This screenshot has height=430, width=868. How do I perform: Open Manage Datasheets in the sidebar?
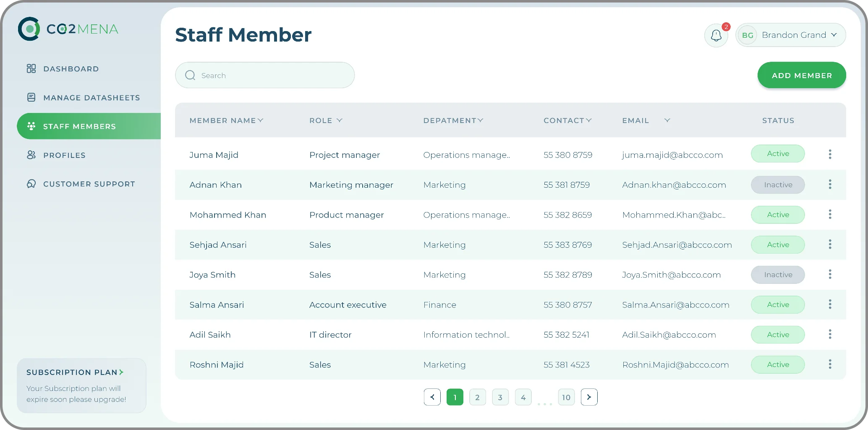[91, 98]
